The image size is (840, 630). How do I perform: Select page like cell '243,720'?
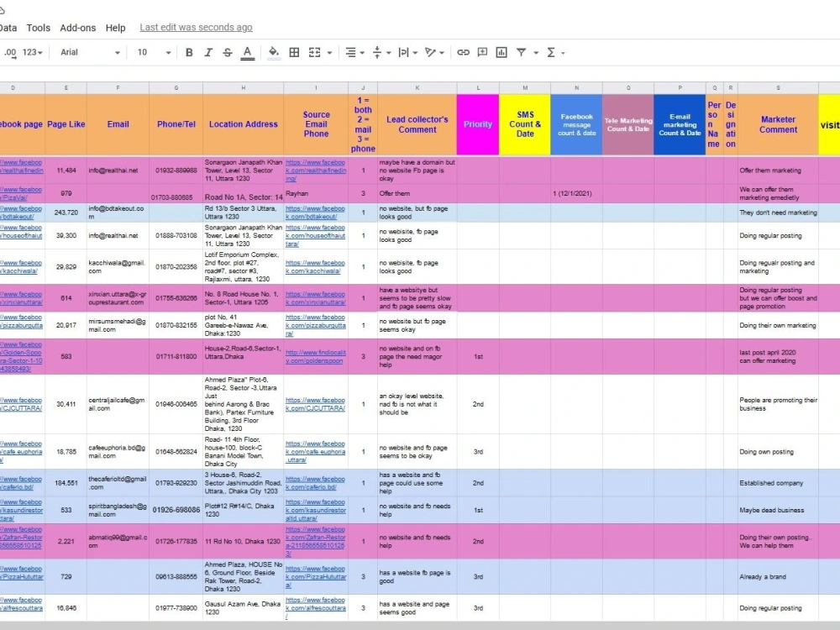coord(66,213)
